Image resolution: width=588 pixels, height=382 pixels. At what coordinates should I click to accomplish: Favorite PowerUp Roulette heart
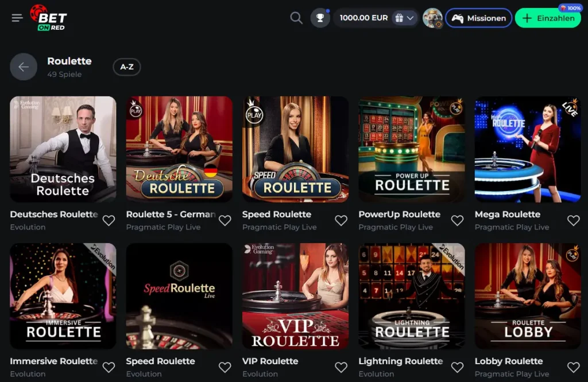(457, 221)
